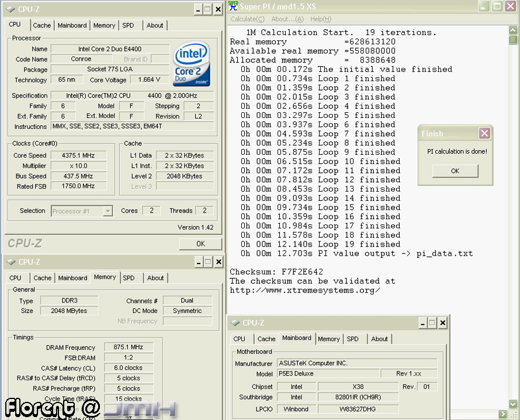Click the Core Speed 4375.1 MHz field
Image resolution: width=520 pixels, height=420 pixels.
(79, 155)
